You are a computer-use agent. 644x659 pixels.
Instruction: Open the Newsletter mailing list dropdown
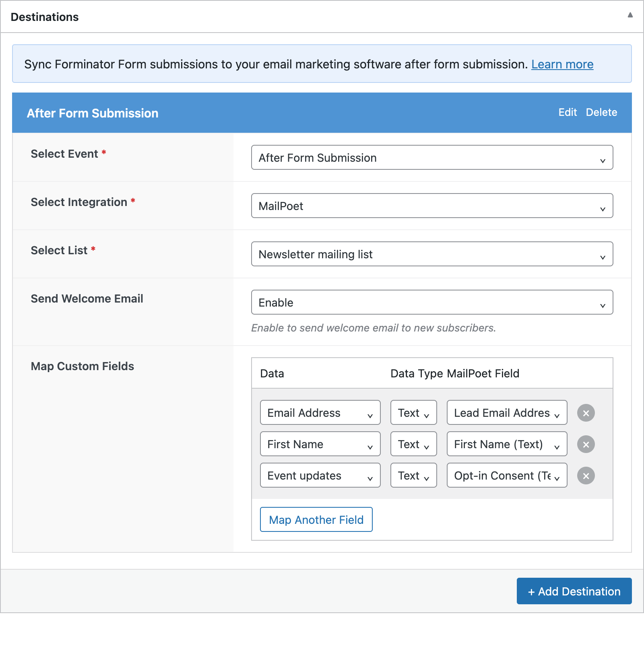click(x=432, y=254)
